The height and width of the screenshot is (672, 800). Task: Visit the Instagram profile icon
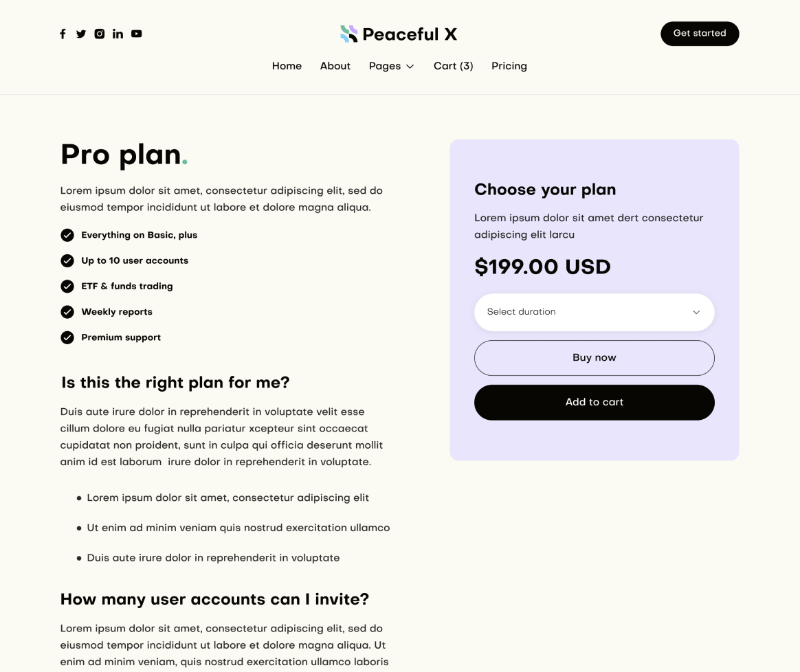[x=100, y=34]
